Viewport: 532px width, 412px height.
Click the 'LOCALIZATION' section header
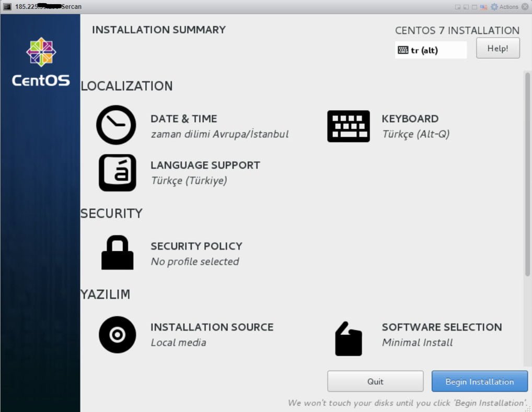point(126,86)
